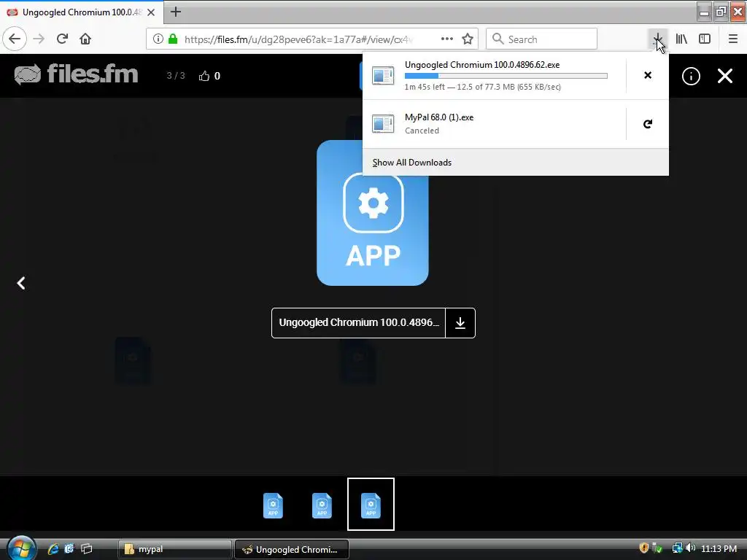The width and height of the screenshot is (747, 560).
Task: Click the large APP file icon
Action: pyautogui.click(x=373, y=213)
